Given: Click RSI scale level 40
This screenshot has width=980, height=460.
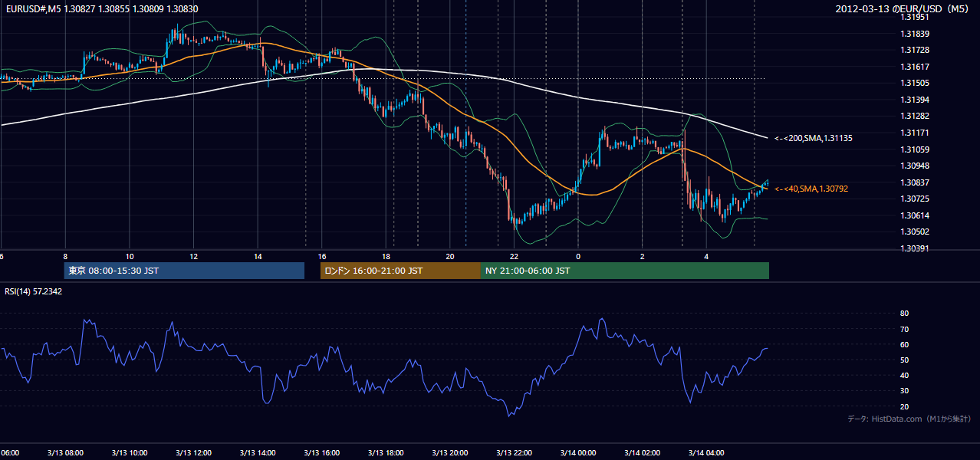Looking at the screenshot, I should pos(905,375).
